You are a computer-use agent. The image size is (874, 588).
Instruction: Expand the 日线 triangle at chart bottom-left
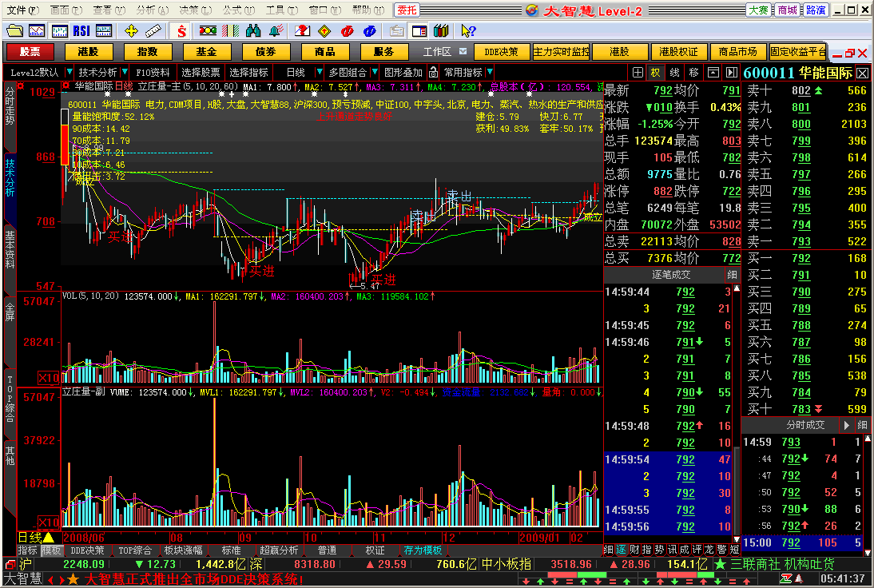pos(49,538)
